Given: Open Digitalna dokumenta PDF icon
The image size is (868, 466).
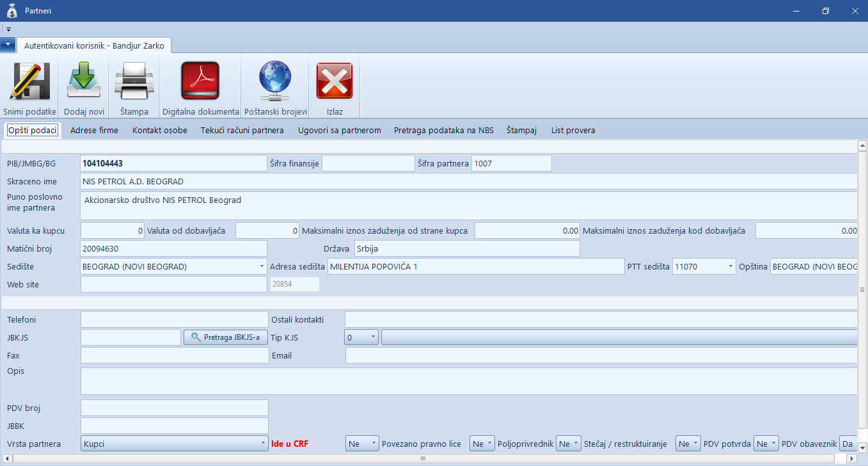Looking at the screenshot, I should click(200, 81).
